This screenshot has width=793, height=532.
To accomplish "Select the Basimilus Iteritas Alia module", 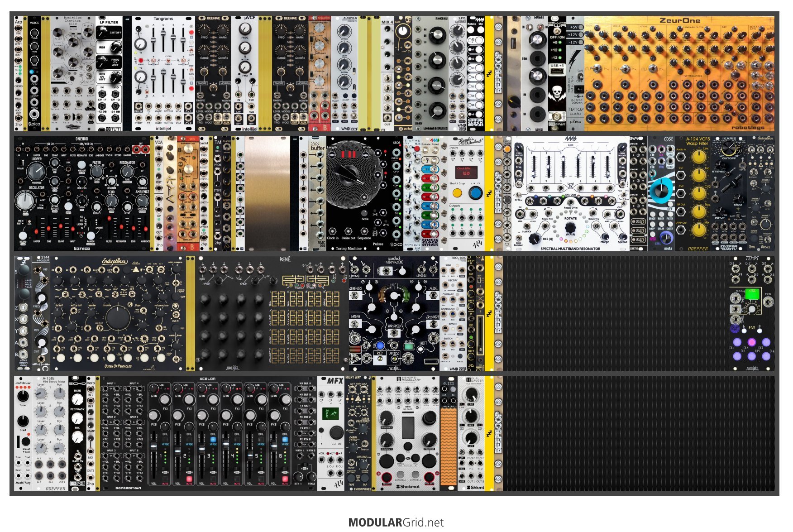I will (x=73, y=74).
